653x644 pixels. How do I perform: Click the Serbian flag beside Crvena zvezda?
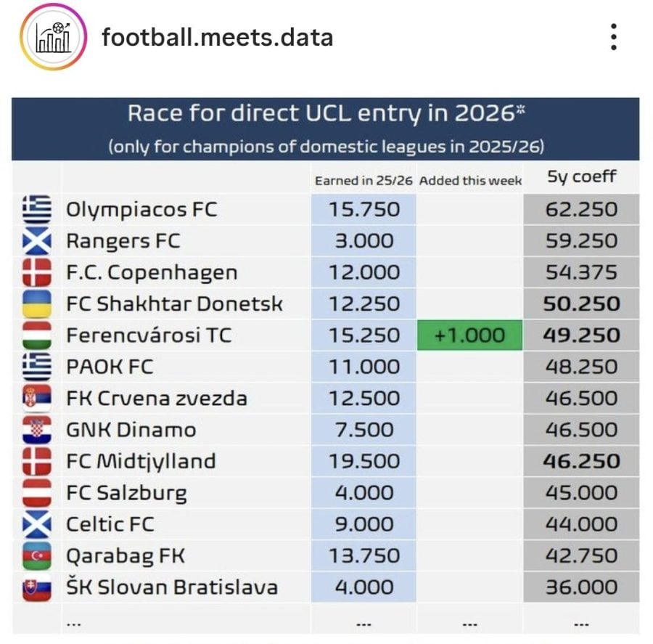(x=37, y=399)
